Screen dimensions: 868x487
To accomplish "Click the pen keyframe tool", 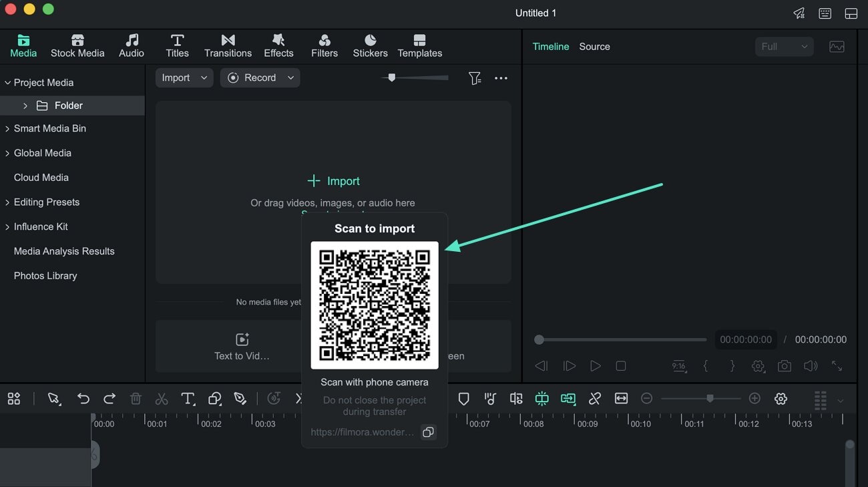I will (x=240, y=399).
